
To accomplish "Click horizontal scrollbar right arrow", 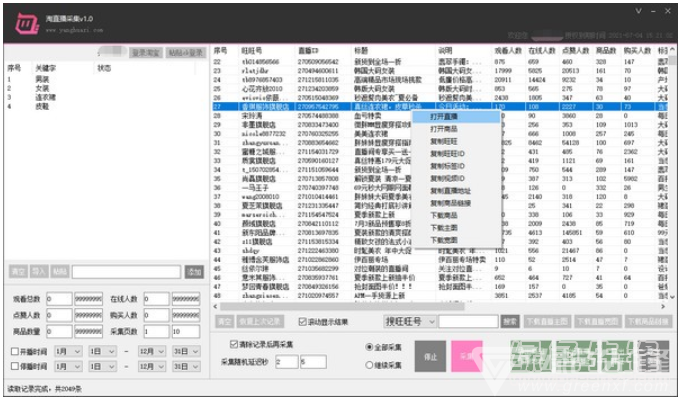I will (663, 306).
